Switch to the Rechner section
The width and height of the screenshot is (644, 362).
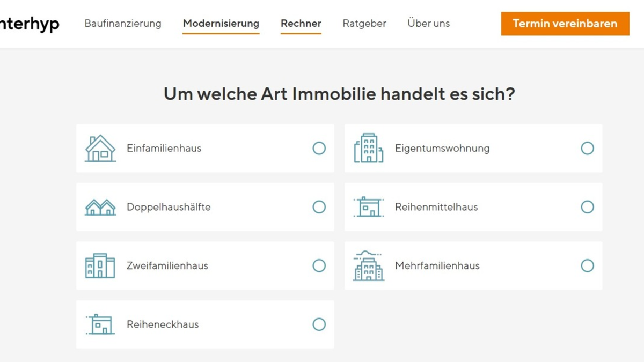click(x=301, y=23)
